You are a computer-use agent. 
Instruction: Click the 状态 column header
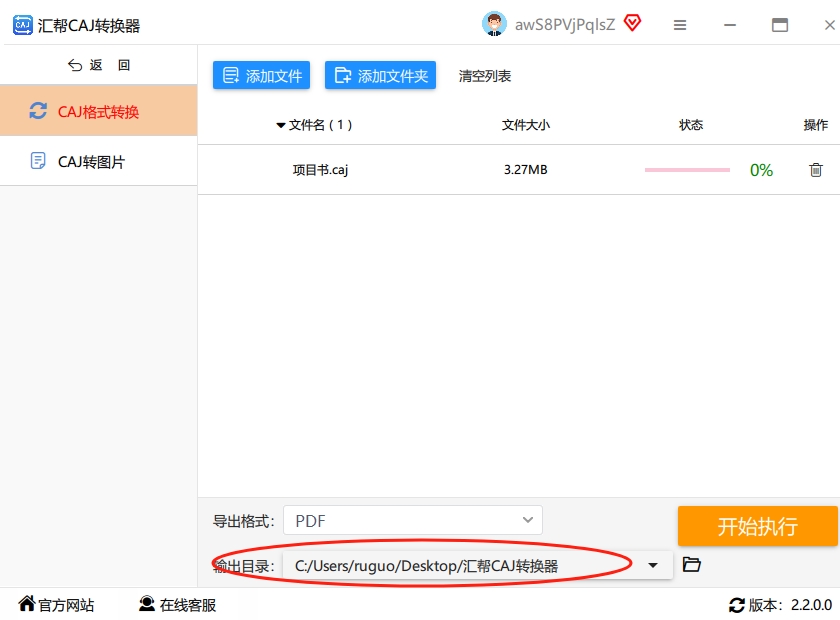691,125
